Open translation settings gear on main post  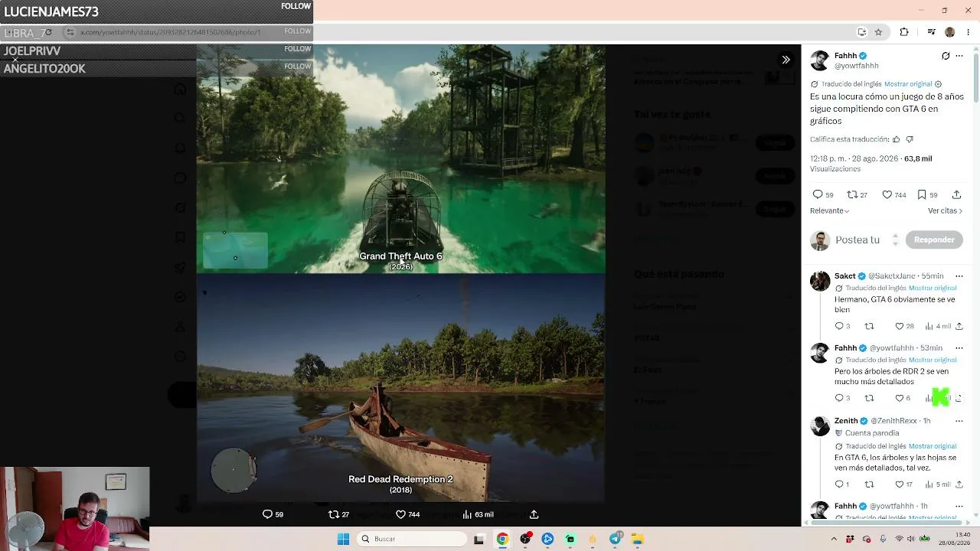pyautogui.click(x=939, y=84)
